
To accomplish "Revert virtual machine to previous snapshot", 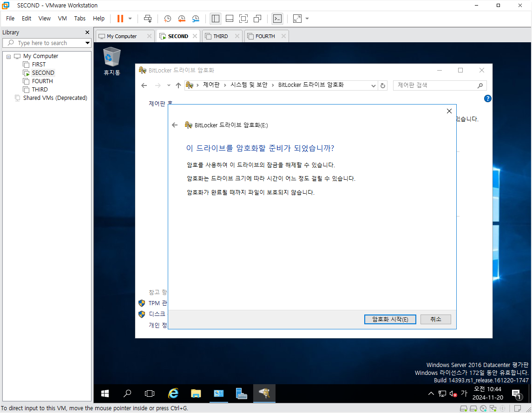I will pyautogui.click(x=182, y=19).
